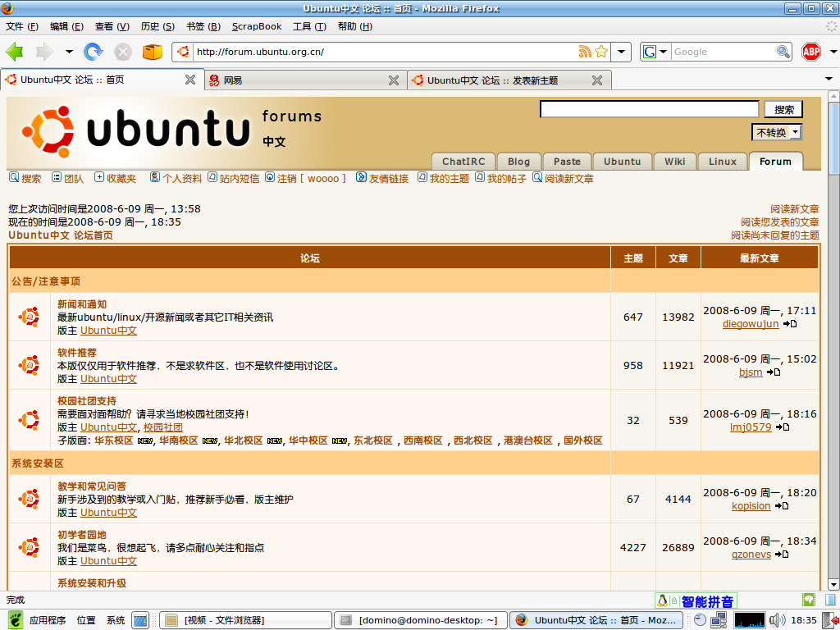Image resolution: width=840 pixels, height=630 pixels.
Task: Switch to the domino@domino-desktop terminal taskbar item
Action: [421, 620]
